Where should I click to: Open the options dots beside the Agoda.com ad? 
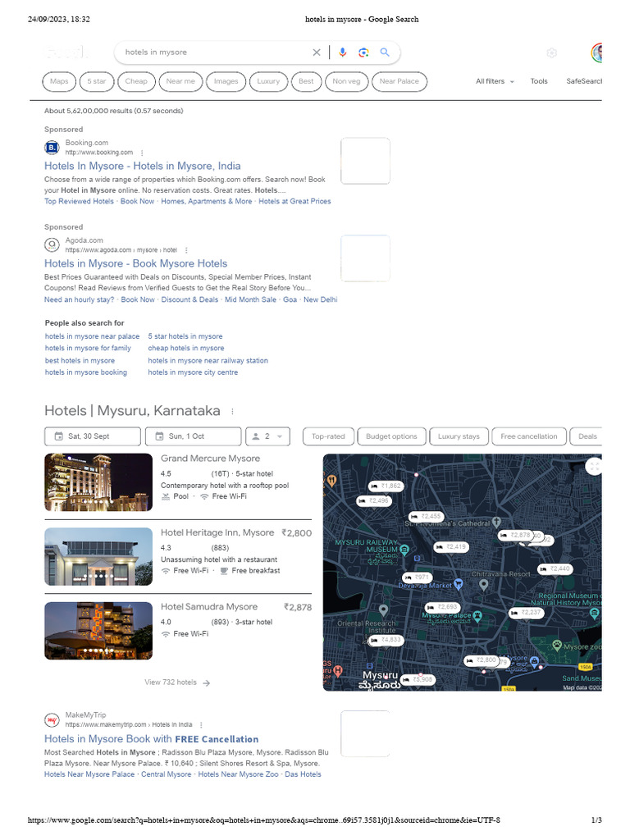coord(186,250)
